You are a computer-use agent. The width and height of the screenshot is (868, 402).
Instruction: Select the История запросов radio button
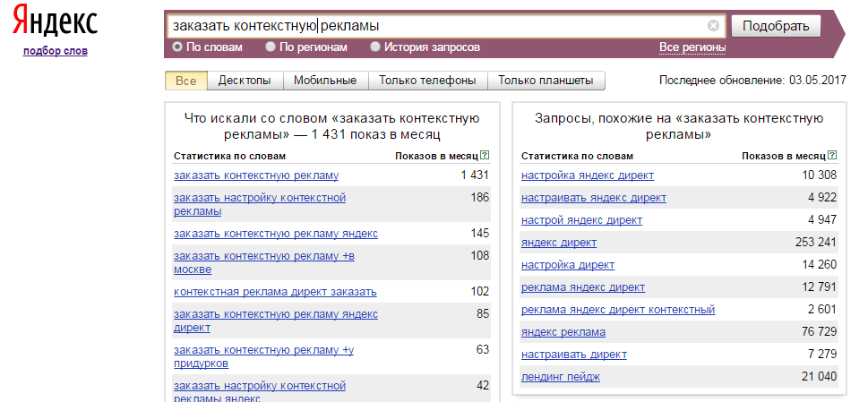point(375,47)
